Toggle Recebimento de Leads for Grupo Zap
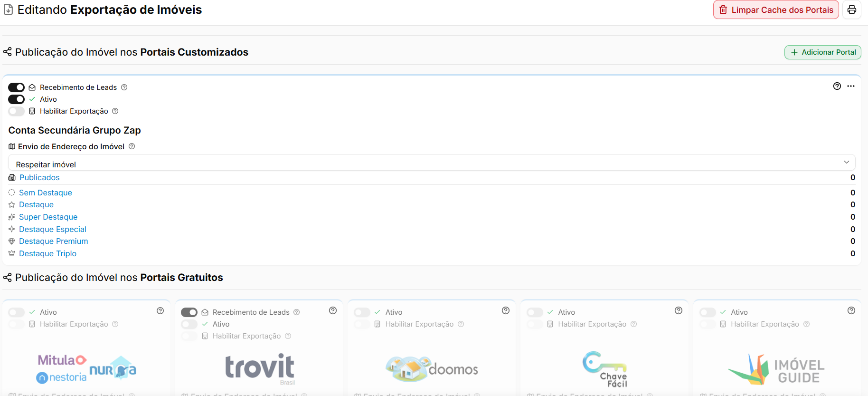The height and width of the screenshot is (396, 868). [16, 87]
